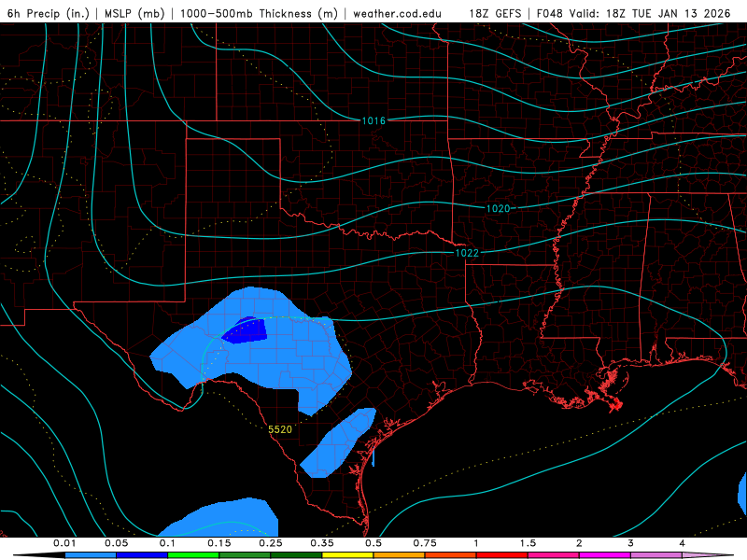Click the yellow 5520 thickness label
The height and width of the screenshot is (560, 747).
click(280, 429)
